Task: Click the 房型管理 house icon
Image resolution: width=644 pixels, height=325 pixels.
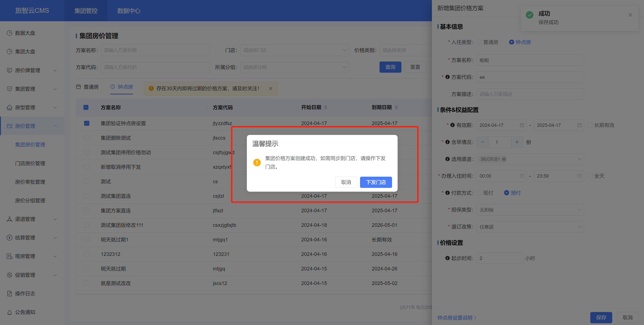Action: pyautogui.click(x=9, y=107)
